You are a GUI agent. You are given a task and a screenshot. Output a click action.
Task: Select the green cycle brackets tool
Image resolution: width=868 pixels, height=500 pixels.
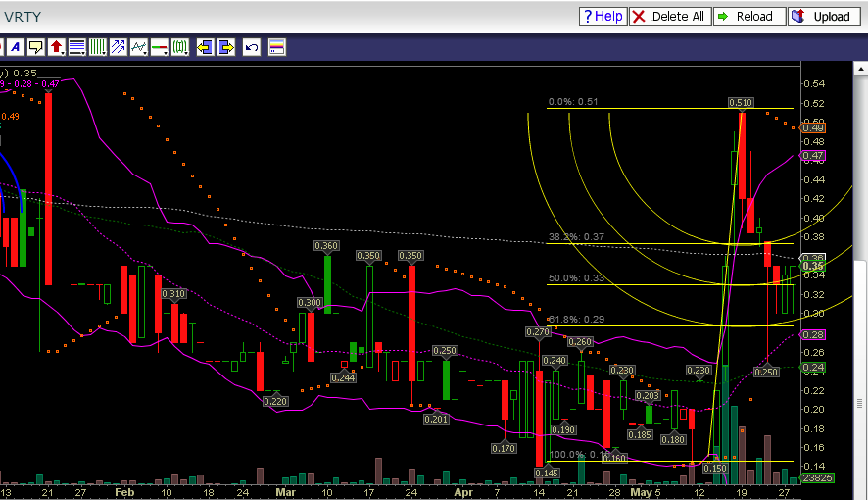(x=180, y=48)
